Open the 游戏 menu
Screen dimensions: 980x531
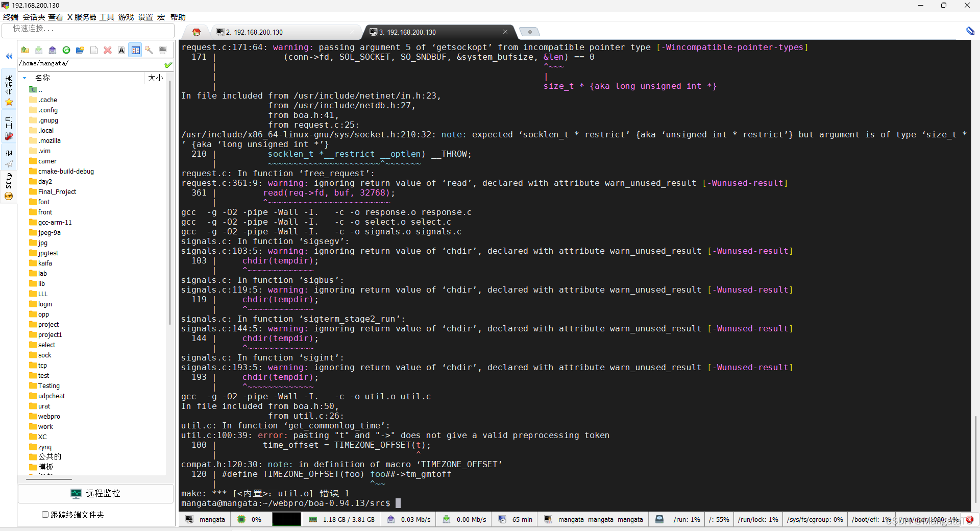[126, 17]
